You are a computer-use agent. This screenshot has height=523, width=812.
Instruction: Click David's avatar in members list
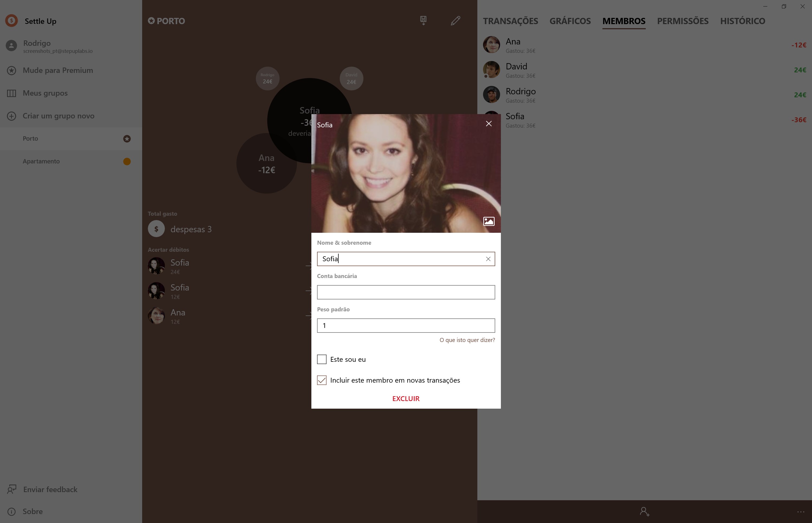click(x=491, y=70)
